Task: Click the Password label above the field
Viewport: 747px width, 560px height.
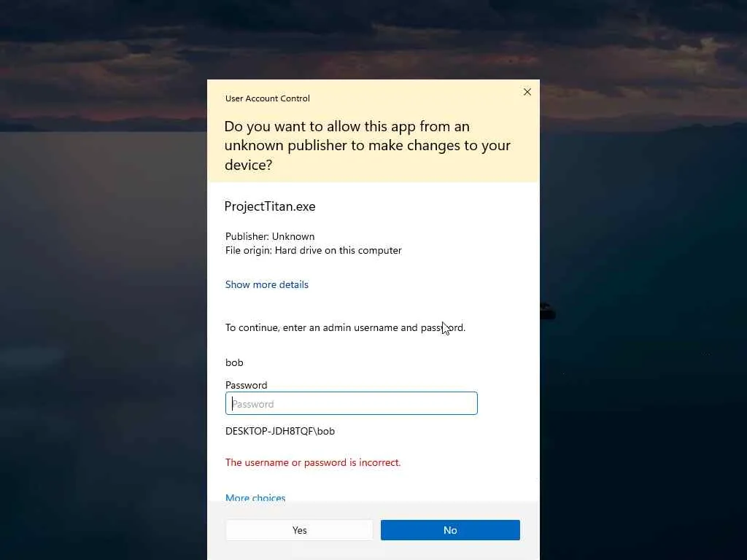Action: 247,385
